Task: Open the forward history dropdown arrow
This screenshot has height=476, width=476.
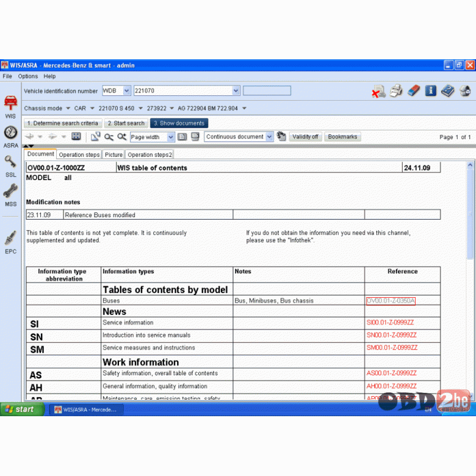Action: coord(63,137)
